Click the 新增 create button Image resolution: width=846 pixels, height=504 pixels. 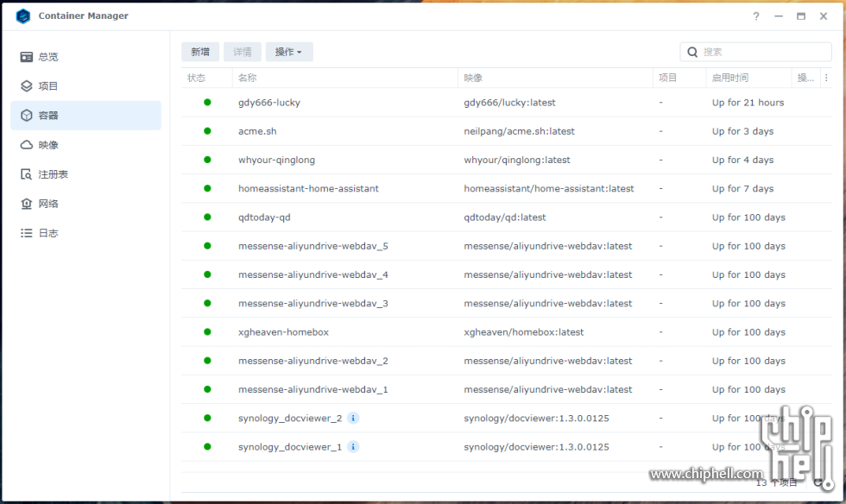coord(200,52)
